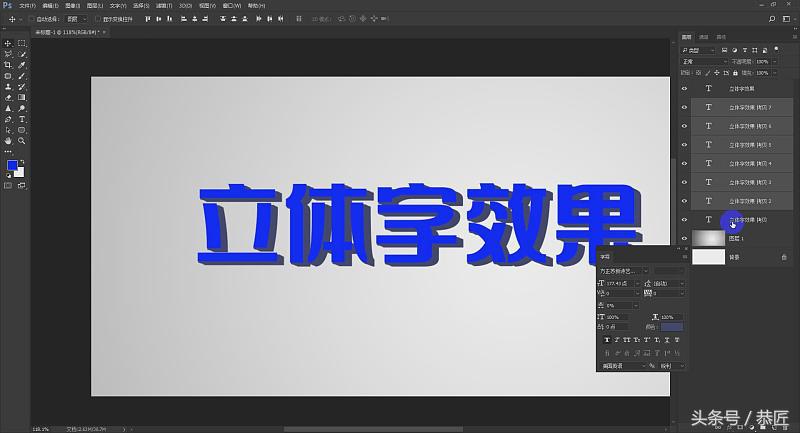
Task: Open the 文件(F) menu
Action: point(28,6)
